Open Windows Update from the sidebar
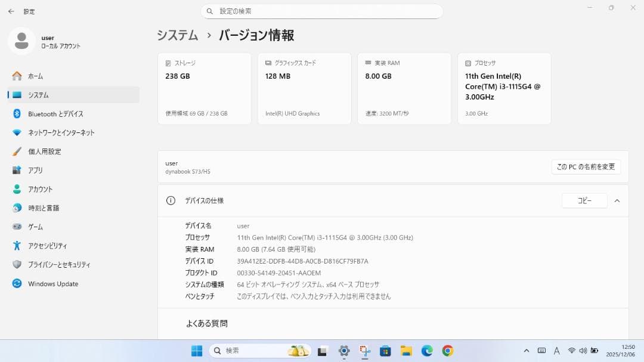Viewport: 644px width, 362px height. [x=54, y=284]
